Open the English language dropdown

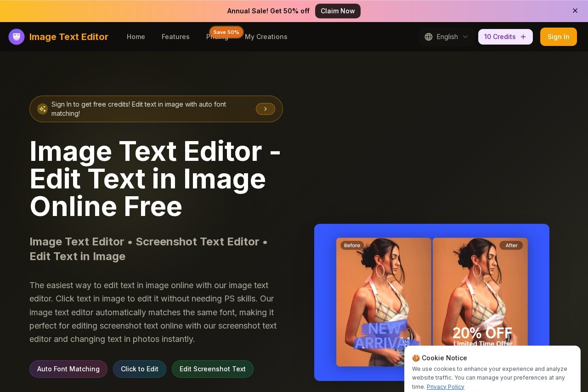[446, 37]
